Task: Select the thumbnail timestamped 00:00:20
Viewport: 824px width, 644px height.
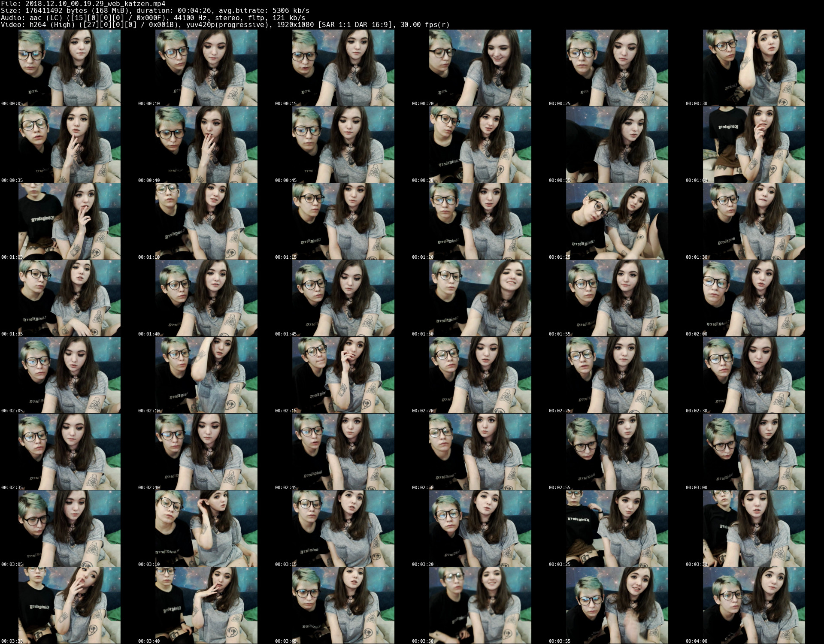Action: [480, 68]
